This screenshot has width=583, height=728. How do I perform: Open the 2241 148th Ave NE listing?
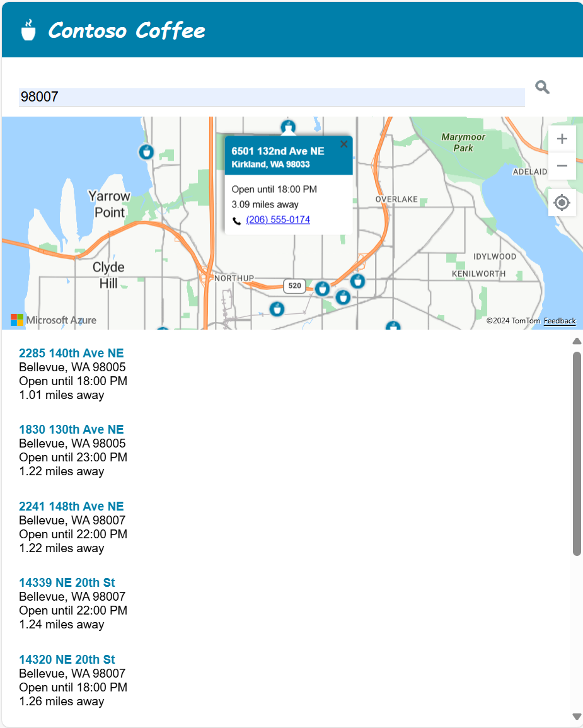(71, 506)
